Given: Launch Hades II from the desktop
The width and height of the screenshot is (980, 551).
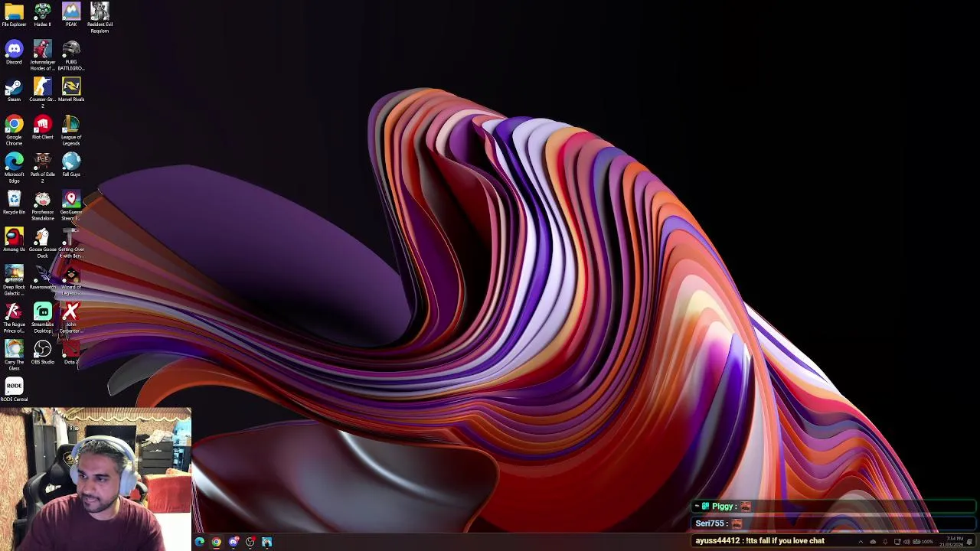Looking at the screenshot, I should [42, 15].
